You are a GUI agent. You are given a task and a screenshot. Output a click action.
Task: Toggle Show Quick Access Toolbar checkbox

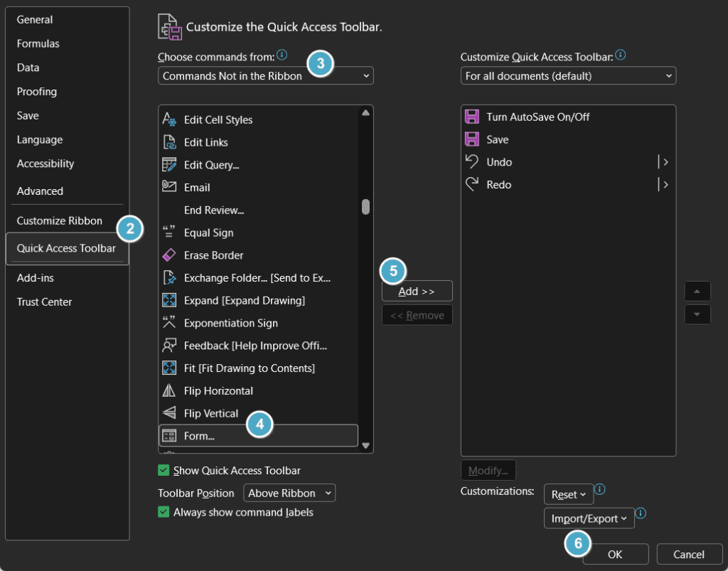(164, 470)
